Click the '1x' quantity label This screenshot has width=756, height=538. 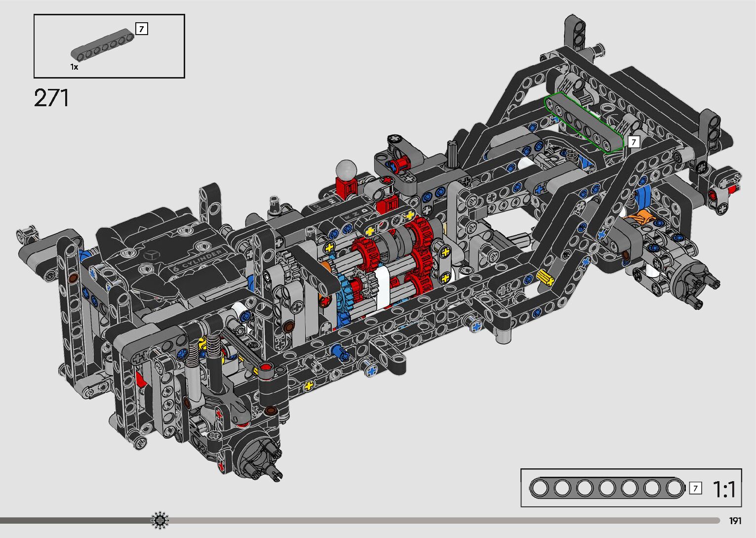[x=74, y=67]
